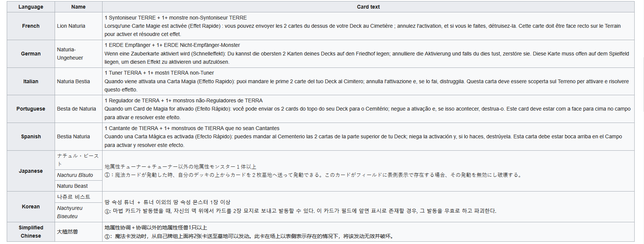
Task: Select the "French" language cell
Action: coord(31,26)
